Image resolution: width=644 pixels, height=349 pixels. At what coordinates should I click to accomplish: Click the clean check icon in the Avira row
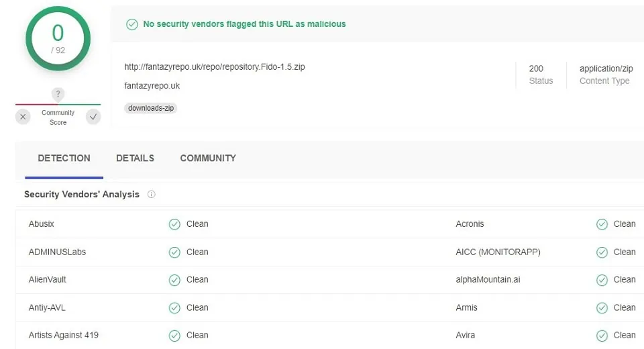(602, 336)
